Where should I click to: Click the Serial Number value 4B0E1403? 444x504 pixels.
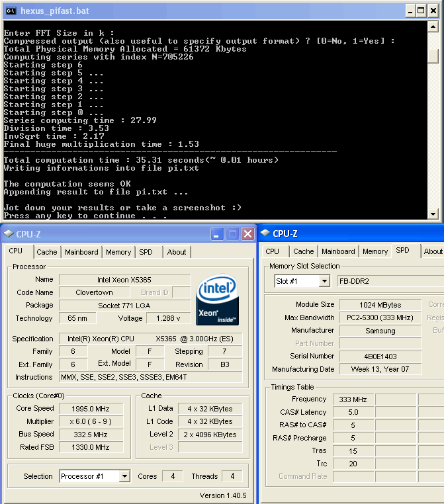tap(380, 356)
